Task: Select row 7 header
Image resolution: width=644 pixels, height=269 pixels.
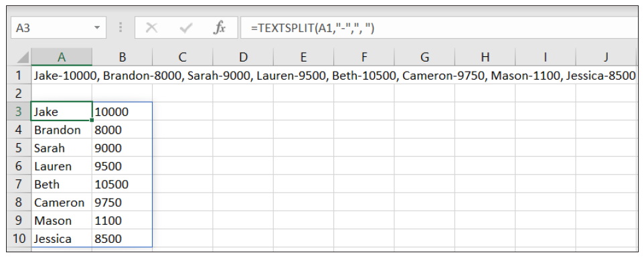Action: tap(19, 184)
